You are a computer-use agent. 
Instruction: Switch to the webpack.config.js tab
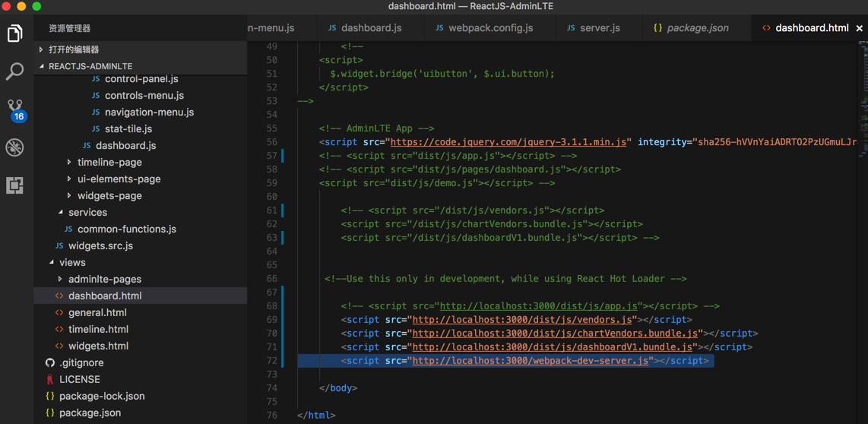[x=490, y=28]
